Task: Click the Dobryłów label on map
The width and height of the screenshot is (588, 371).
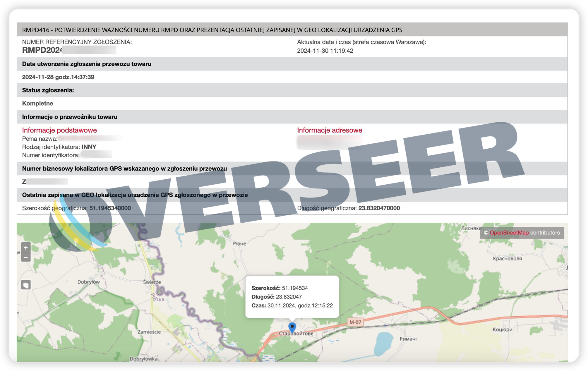Action: (88, 282)
